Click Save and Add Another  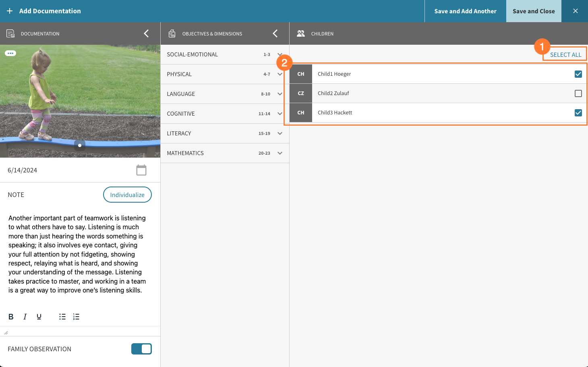coord(465,11)
